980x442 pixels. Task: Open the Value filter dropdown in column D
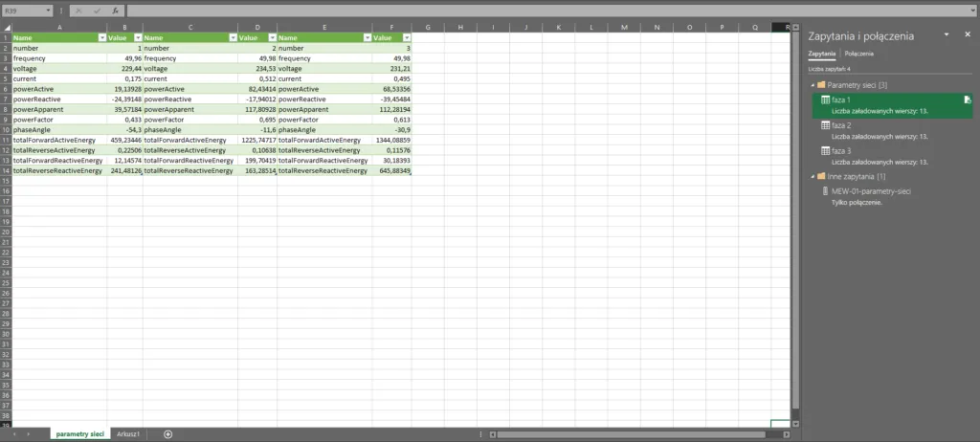(x=272, y=37)
